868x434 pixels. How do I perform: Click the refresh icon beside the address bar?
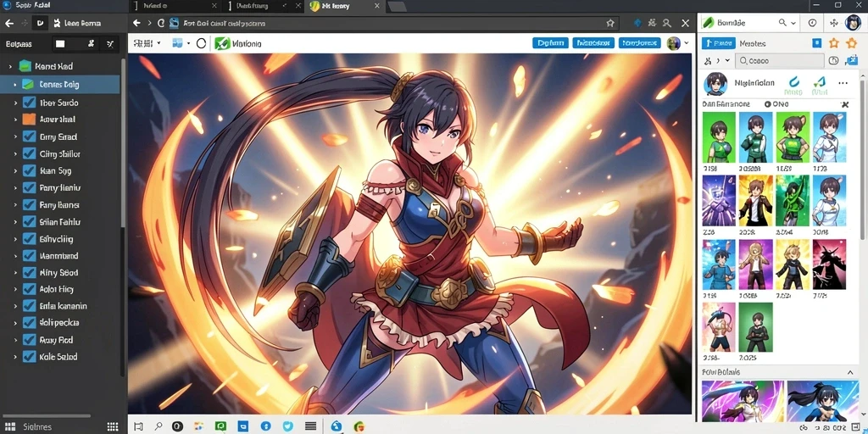(161, 23)
